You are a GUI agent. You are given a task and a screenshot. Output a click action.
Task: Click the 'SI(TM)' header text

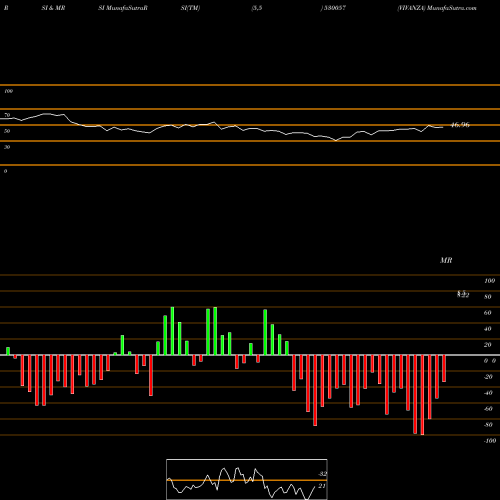(190, 8)
